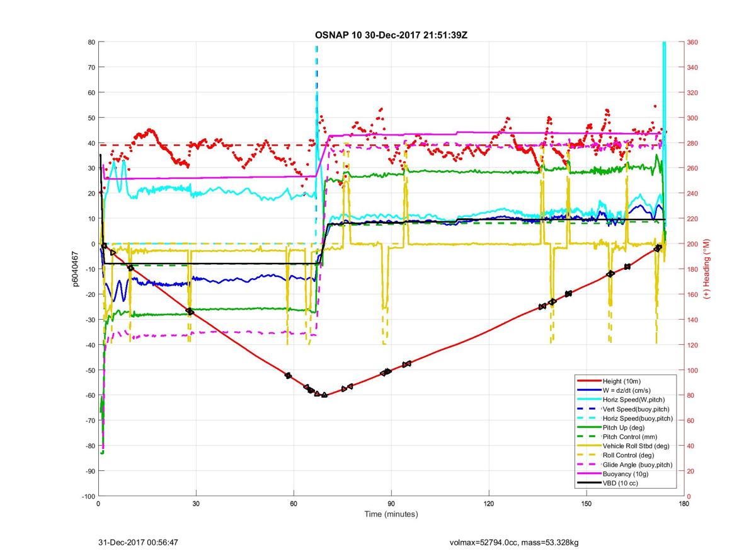
Task: Click the "Roll Control (deg)" legend label
Action: pyautogui.click(x=629, y=455)
